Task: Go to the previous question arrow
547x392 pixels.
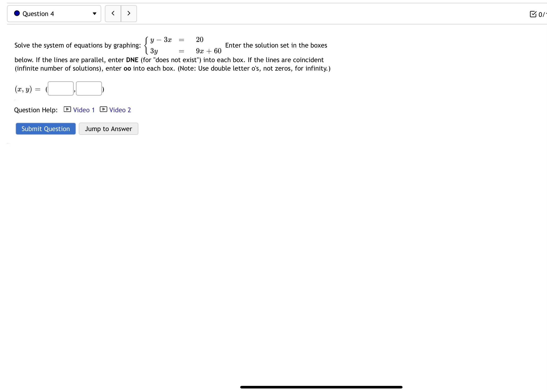Action: tap(113, 13)
